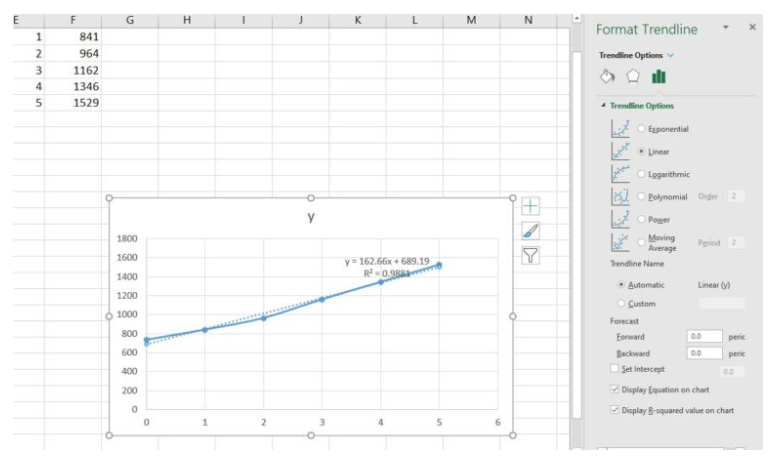This screenshot has height=465, width=775.
Task: Click the Set Intercept value field
Action: pos(732,372)
